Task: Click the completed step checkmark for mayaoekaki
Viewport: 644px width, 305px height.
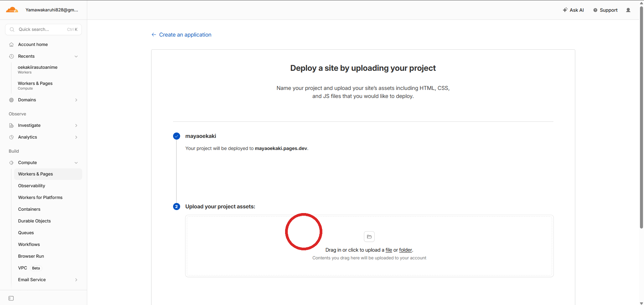Action: click(x=176, y=136)
